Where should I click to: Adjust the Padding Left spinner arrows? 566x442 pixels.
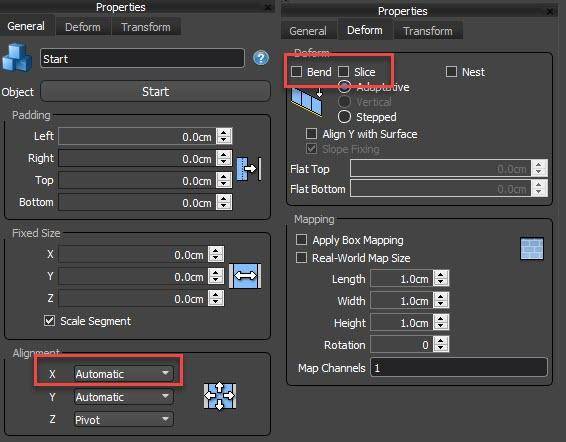[x=224, y=136]
